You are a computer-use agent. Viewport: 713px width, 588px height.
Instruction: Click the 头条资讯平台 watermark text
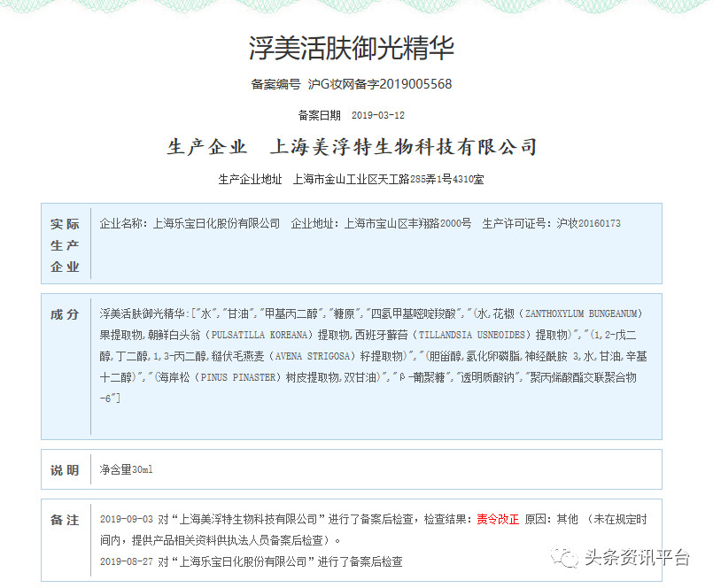pyautogui.click(x=636, y=557)
